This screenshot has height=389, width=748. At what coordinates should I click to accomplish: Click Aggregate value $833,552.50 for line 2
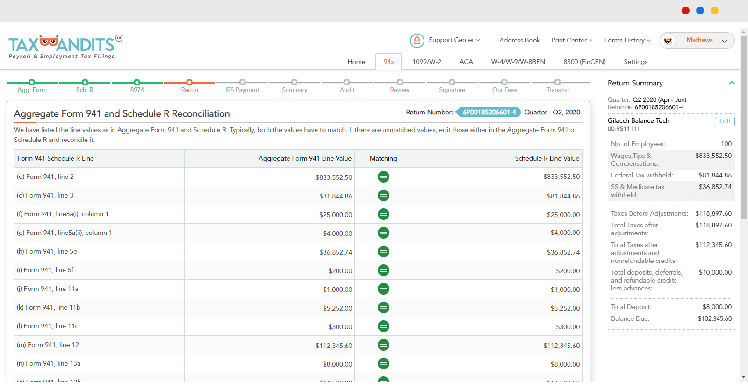click(x=333, y=178)
